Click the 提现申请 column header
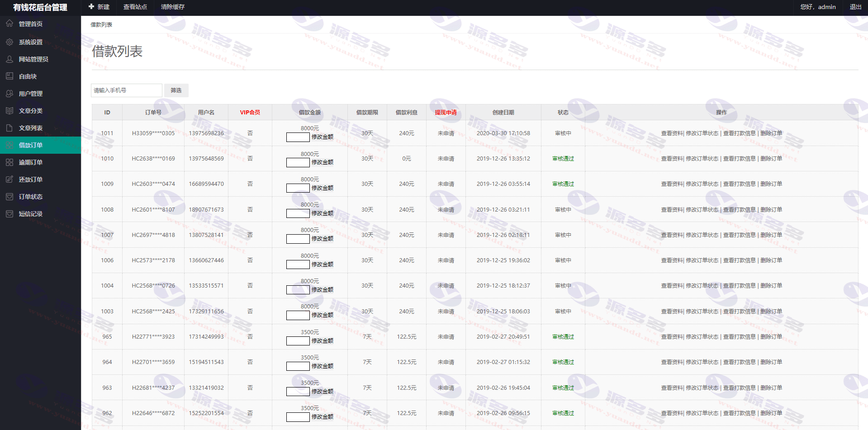This screenshot has height=430, width=868. coord(446,113)
